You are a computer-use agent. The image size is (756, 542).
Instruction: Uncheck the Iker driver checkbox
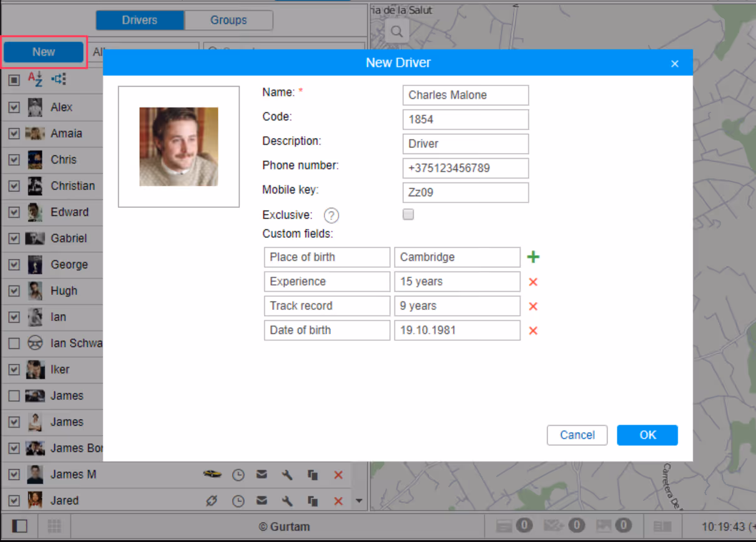coord(14,370)
